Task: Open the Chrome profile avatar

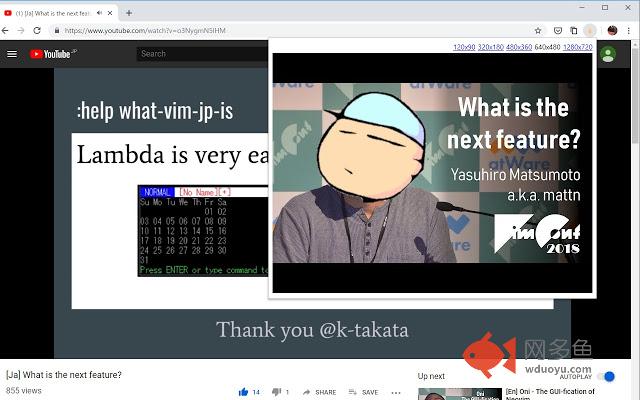Action: 612,31
